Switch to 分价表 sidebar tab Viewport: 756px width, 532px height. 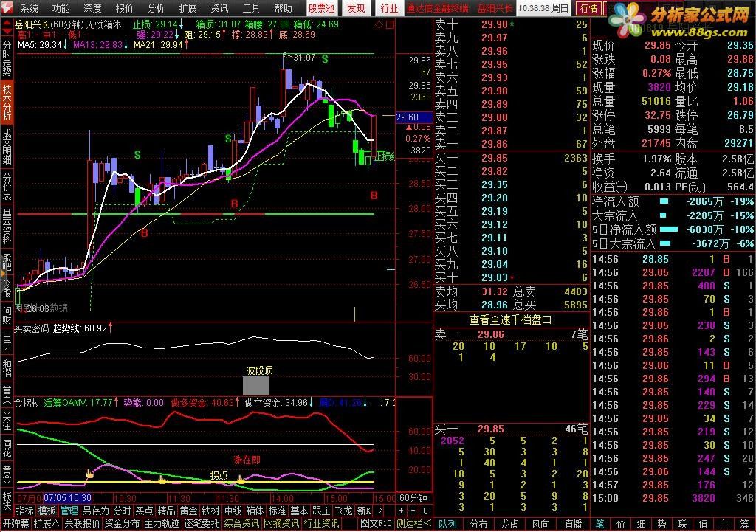click(7, 187)
